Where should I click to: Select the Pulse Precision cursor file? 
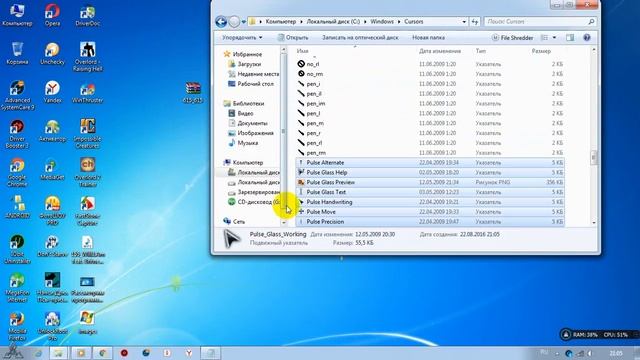pos(430,222)
